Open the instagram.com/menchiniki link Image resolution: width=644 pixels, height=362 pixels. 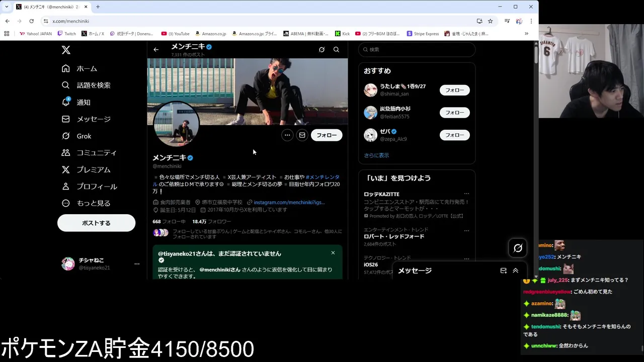(x=289, y=202)
